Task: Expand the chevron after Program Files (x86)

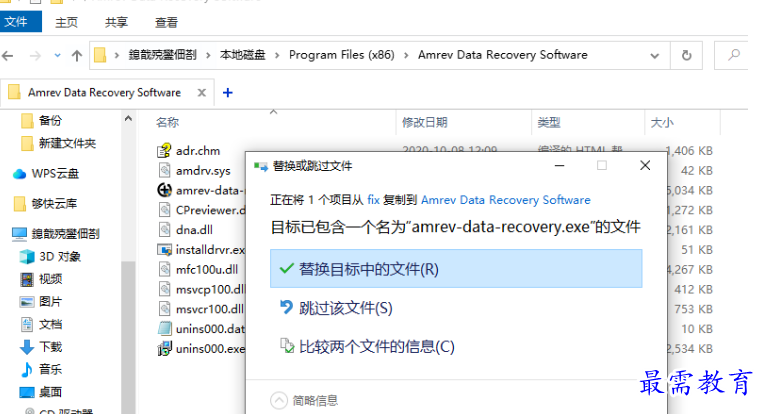Action: pyautogui.click(x=406, y=55)
